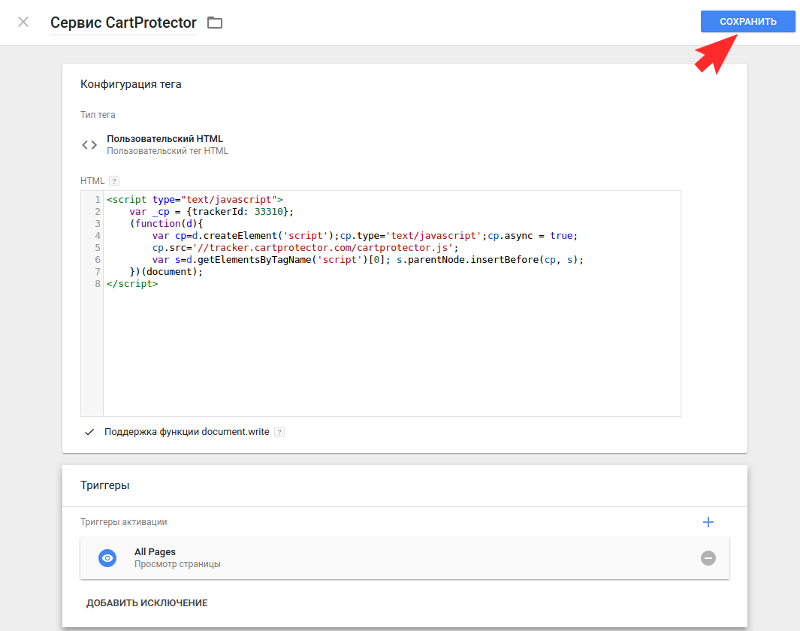Click code line containing tracker.cartprotector.com URL
Viewport: 800px width, 631px height.
coord(305,248)
